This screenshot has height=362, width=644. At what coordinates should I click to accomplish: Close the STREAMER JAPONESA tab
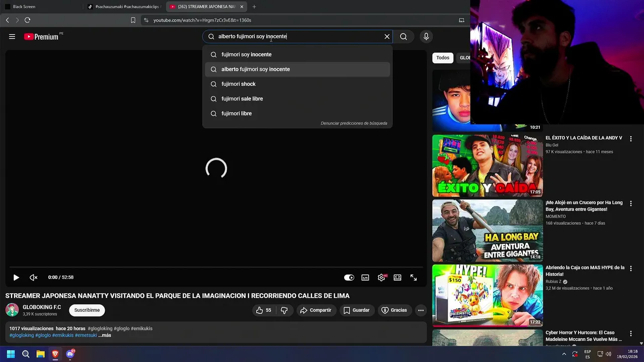(242, 7)
